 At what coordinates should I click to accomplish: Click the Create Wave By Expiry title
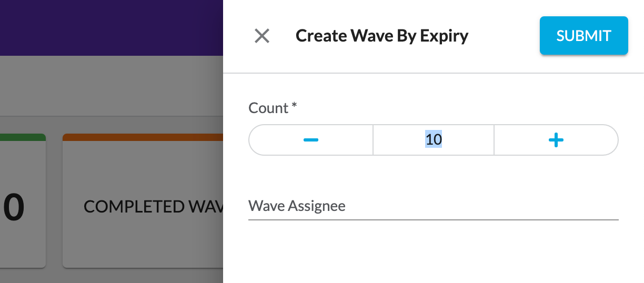tap(382, 36)
